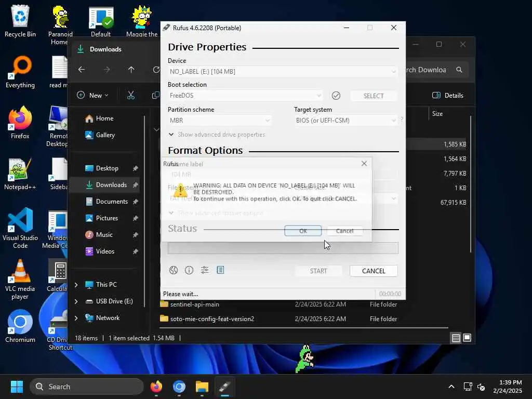The width and height of the screenshot is (532, 399).
Task: Open the Boot selection FreeDOS dropdown
Action: tap(245, 96)
